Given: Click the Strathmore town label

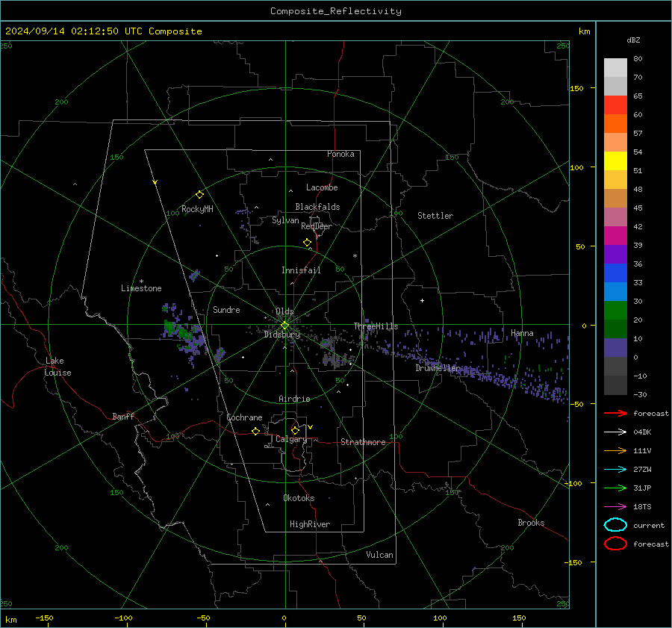Looking at the screenshot, I should point(363,442).
